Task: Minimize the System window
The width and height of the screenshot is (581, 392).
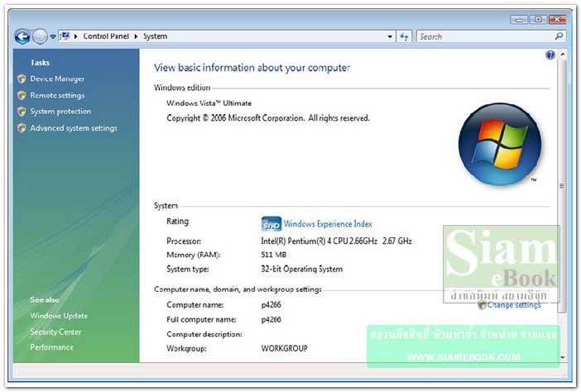Action: click(519, 20)
